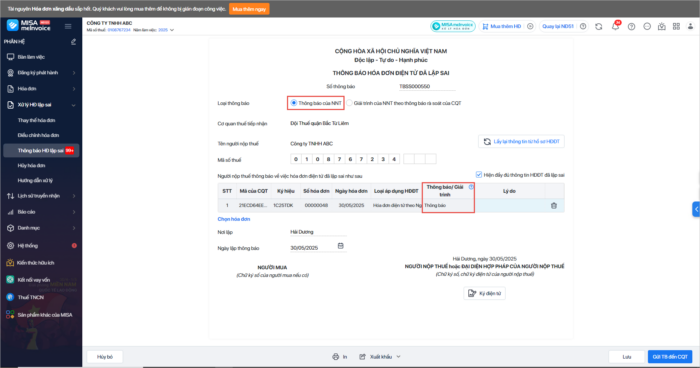
Task: Click the refresh sync icon in header
Action: 599,27
